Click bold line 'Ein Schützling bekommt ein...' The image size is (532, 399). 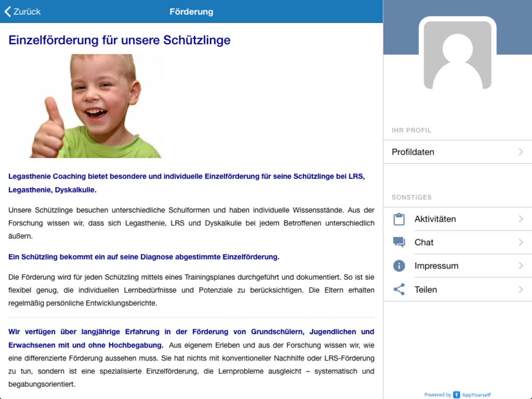(144, 257)
